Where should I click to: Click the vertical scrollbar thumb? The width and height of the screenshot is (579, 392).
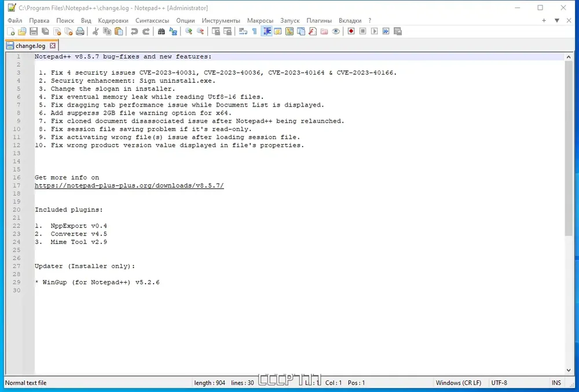pyautogui.click(x=569, y=148)
